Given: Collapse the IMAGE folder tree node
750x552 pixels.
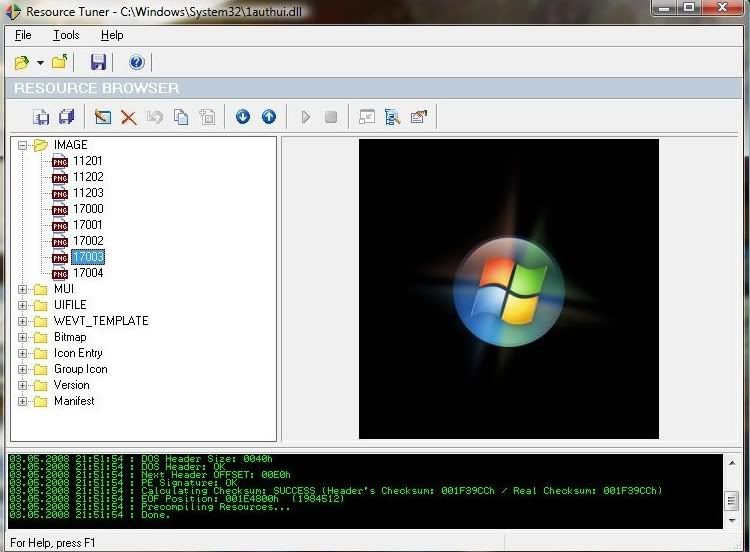Looking at the screenshot, I should 23,145.
